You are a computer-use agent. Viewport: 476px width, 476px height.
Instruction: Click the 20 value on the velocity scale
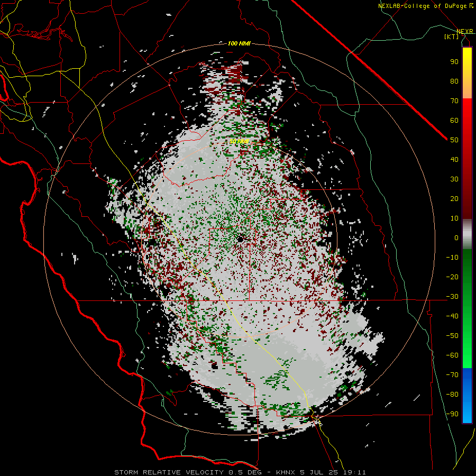[x=454, y=198]
